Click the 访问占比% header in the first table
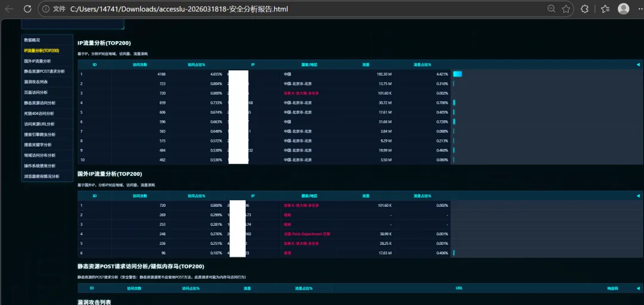This screenshot has width=644, height=305. (196, 64)
